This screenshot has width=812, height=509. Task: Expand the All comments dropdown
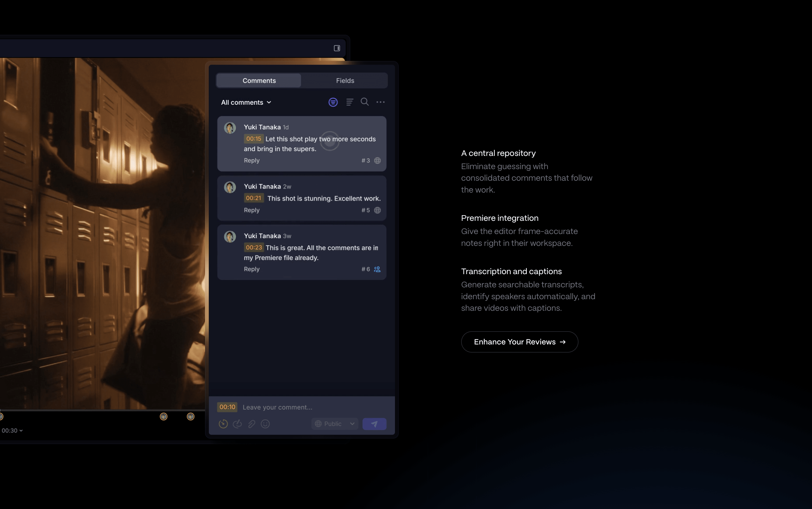coord(246,102)
